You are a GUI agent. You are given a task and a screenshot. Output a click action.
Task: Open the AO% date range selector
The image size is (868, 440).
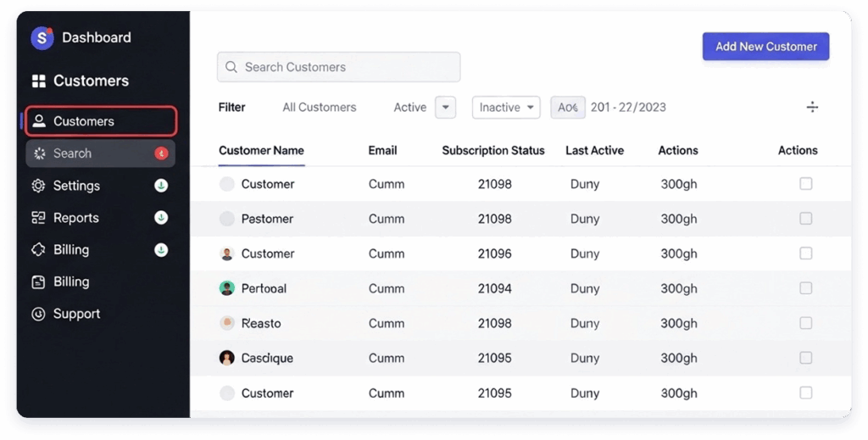click(567, 108)
